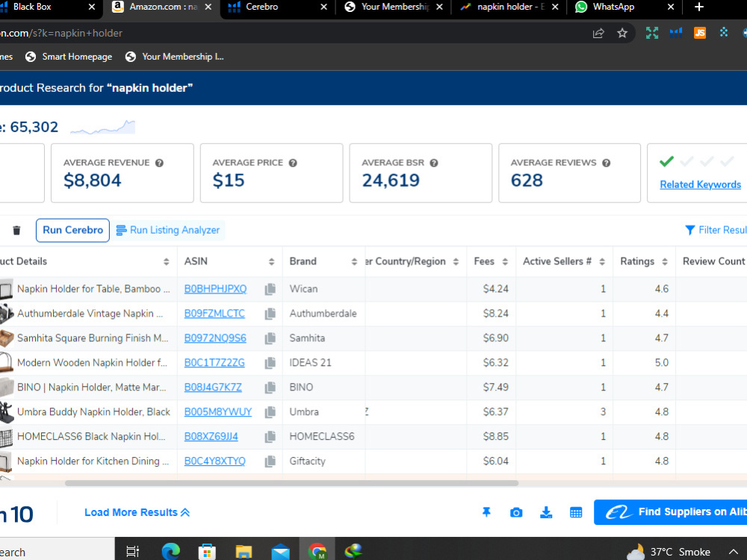Click search volume trend sparkline chart
Viewport: 747px width, 560px height.
[102, 127]
